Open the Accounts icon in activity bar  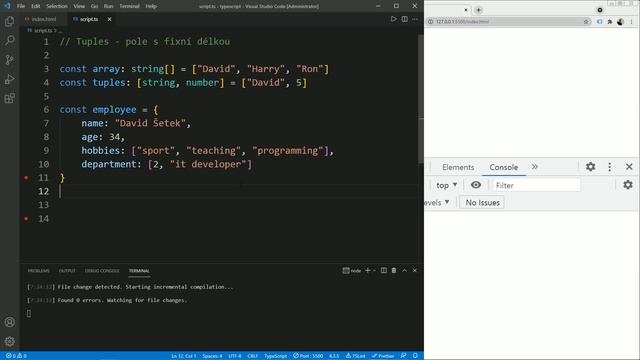(9, 322)
